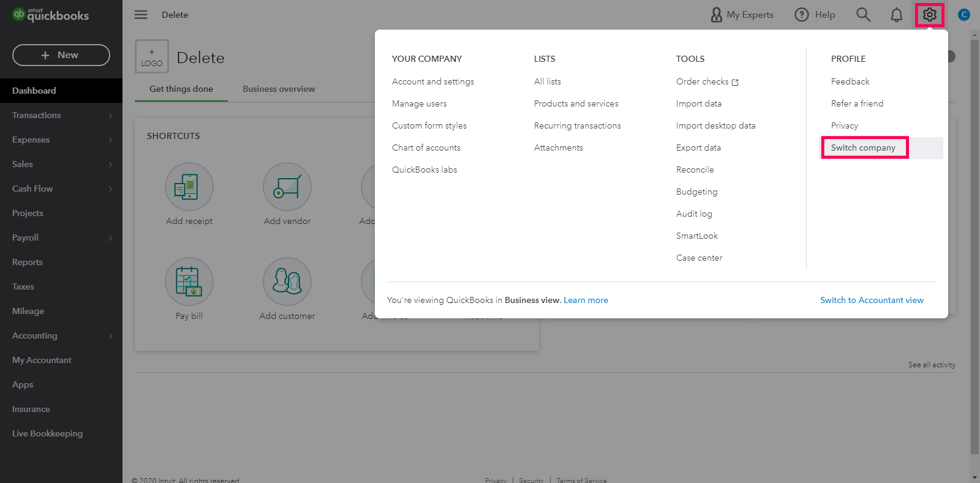Image resolution: width=980 pixels, height=483 pixels.
Task: Open Mileage in the sidebar
Action: pos(61,311)
